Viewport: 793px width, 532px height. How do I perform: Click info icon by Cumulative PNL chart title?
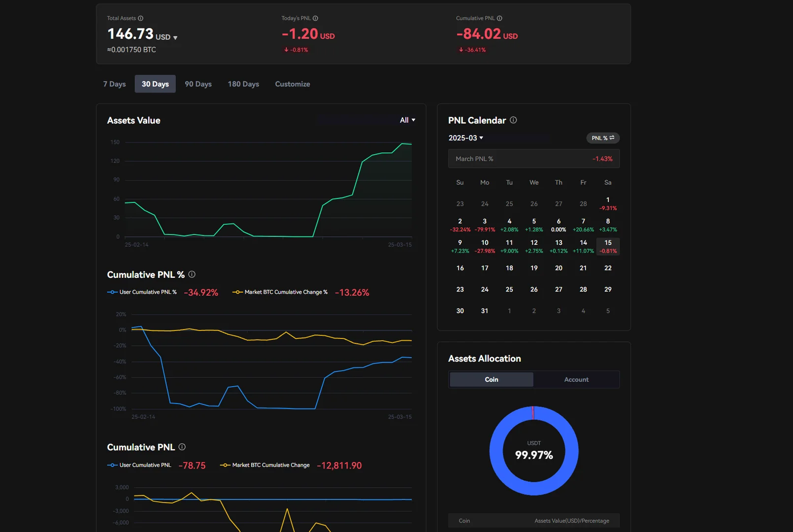(182, 447)
